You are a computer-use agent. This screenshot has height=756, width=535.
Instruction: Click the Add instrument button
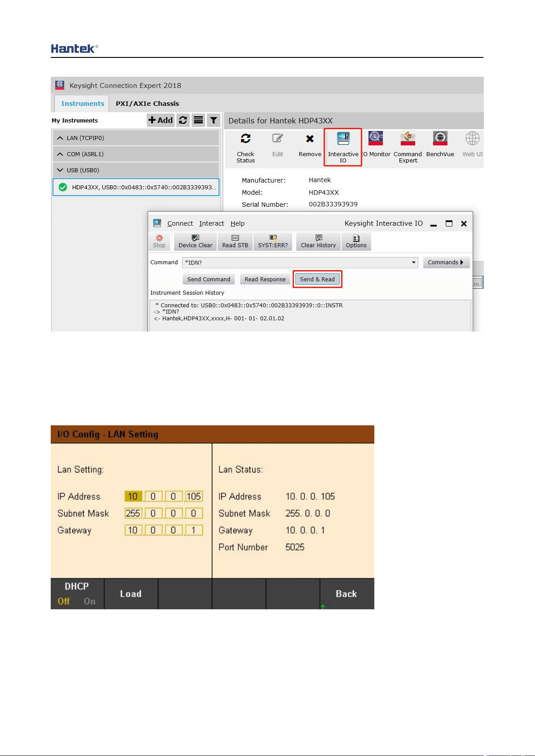pyautogui.click(x=161, y=120)
